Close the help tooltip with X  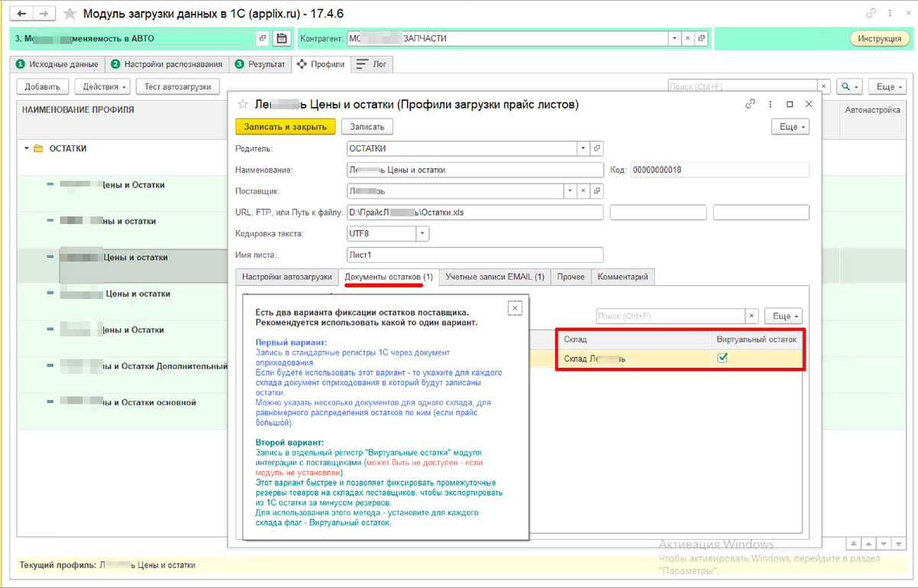515,307
